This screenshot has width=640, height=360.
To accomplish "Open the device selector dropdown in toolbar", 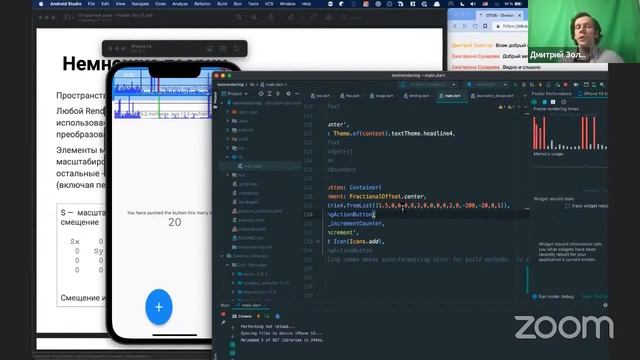I will coord(429,84).
